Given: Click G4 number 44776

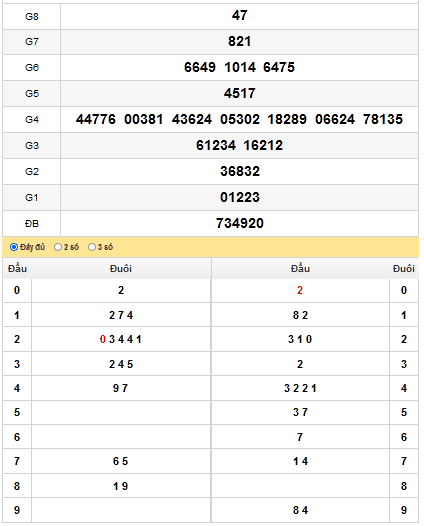Looking at the screenshot, I should 96,119.
